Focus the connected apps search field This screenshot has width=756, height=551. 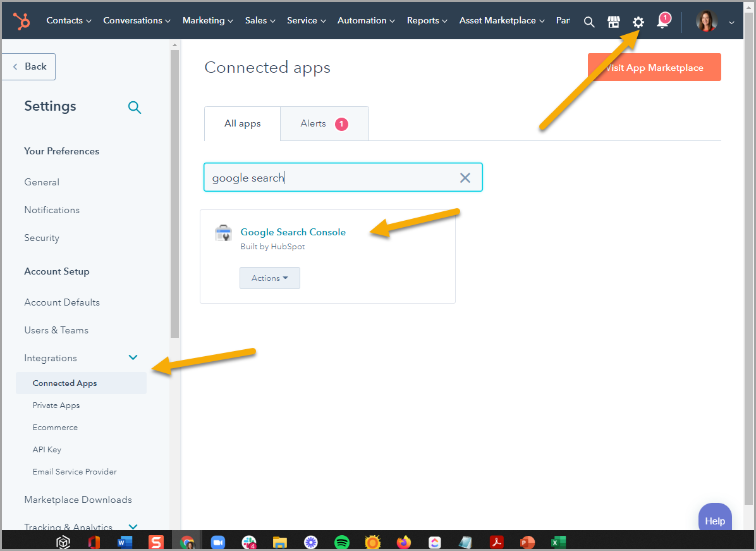(343, 177)
